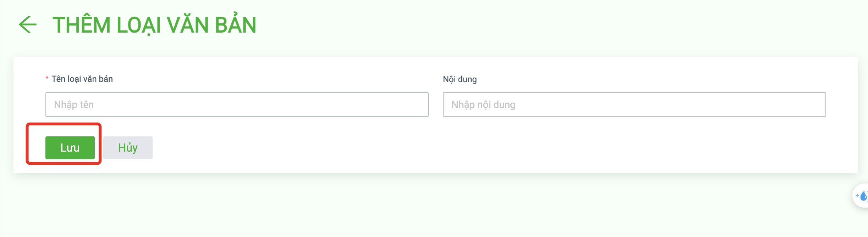Click the gray Hủy button beside Lưu
Screen dimensions: 868x237
click(128, 148)
